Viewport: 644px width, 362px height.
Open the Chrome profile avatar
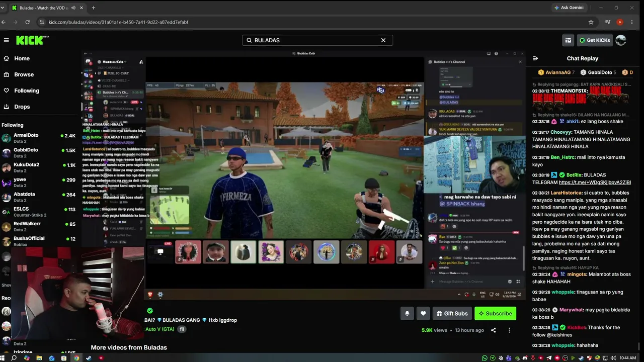click(x=620, y=22)
